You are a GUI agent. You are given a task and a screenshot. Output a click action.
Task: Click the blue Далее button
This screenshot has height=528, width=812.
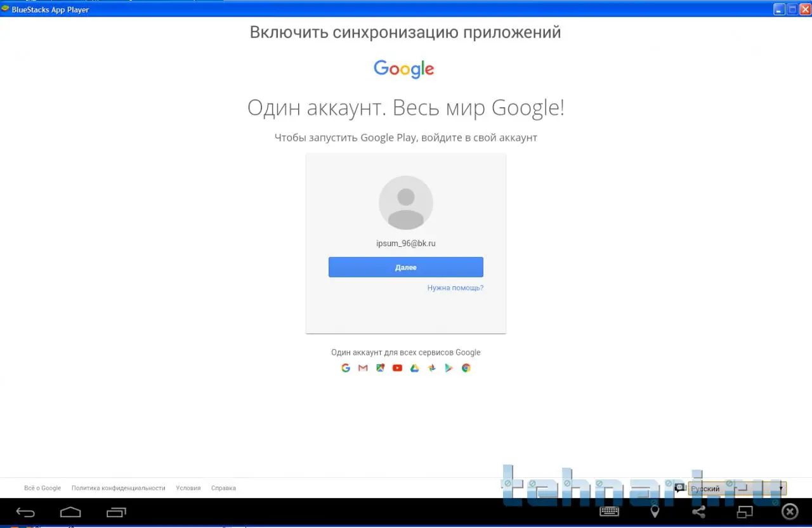click(406, 267)
